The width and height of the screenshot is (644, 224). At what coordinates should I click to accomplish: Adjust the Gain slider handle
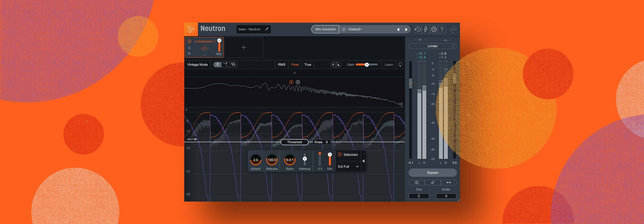[367, 65]
